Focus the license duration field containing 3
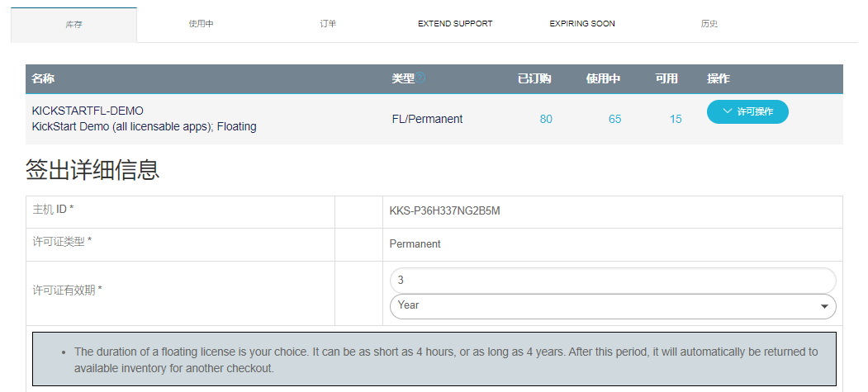 [612, 281]
